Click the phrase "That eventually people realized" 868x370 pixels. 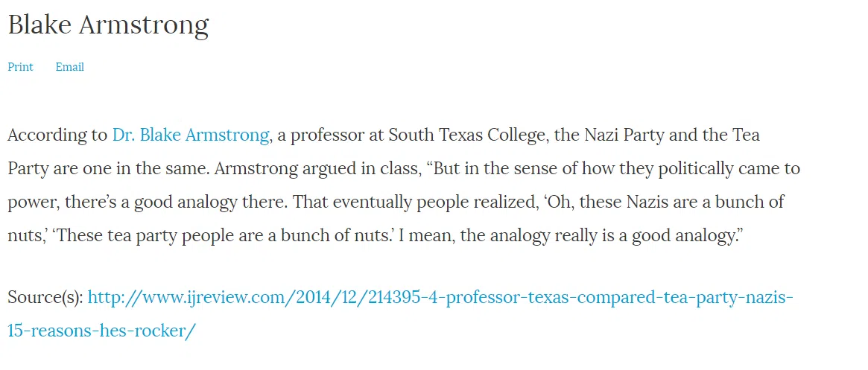[x=415, y=202]
